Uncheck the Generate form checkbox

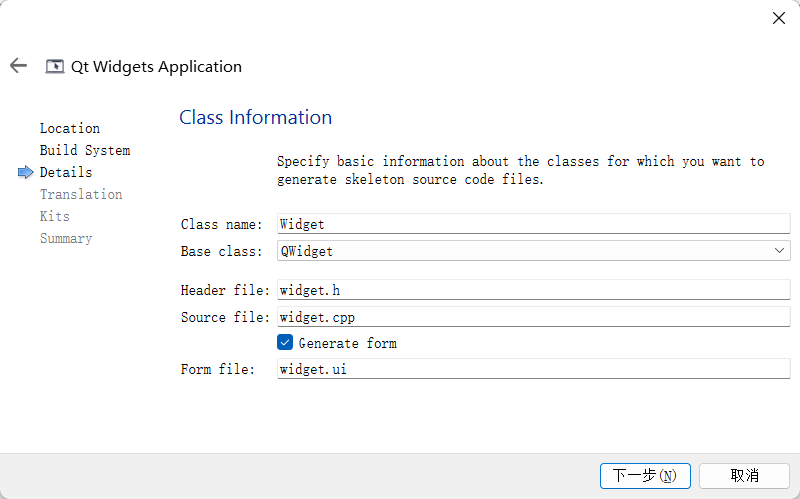(285, 342)
